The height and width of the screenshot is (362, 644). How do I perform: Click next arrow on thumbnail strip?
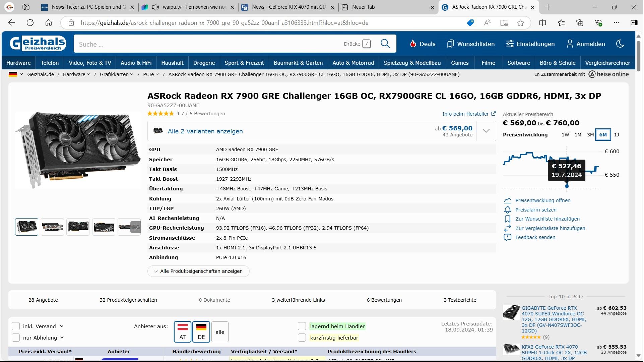click(136, 227)
